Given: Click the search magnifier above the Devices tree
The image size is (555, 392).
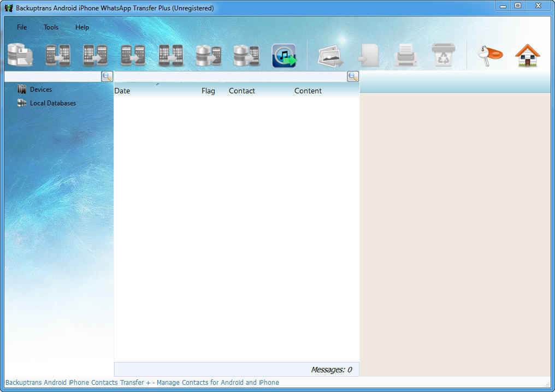Looking at the screenshot, I should tap(107, 76).
